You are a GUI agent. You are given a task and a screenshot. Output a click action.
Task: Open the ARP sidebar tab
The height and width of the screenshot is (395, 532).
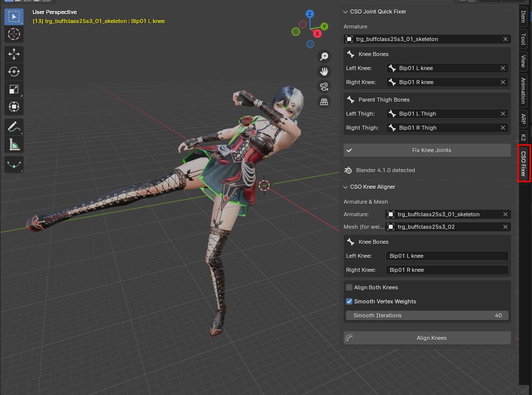click(x=523, y=119)
